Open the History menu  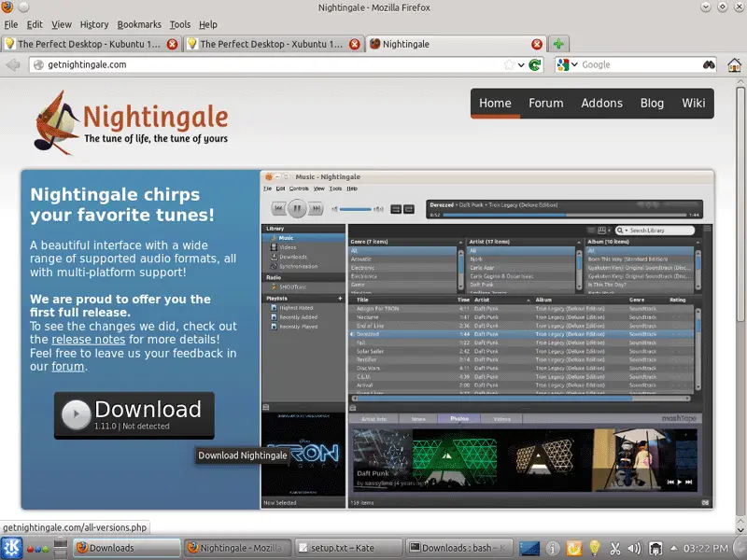(x=94, y=24)
